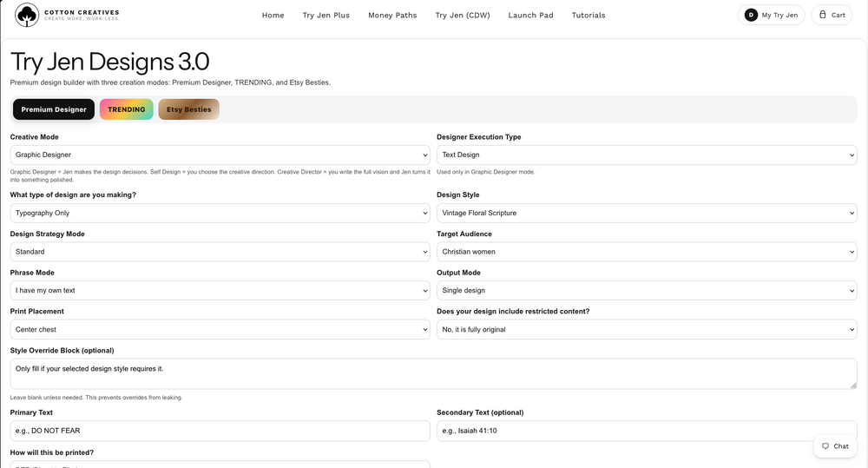The width and height of the screenshot is (868, 468).
Task: Click the Style Override textarea resize handle
Action: [853, 385]
